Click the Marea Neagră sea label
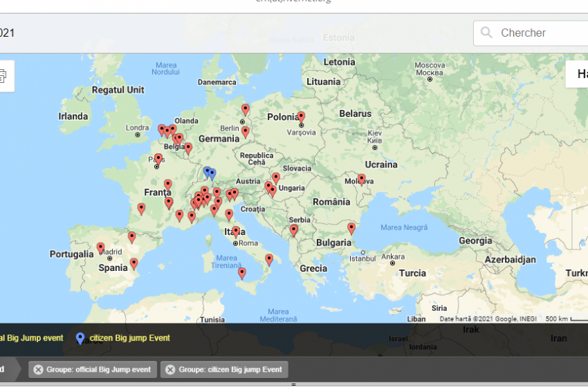 coord(404,227)
